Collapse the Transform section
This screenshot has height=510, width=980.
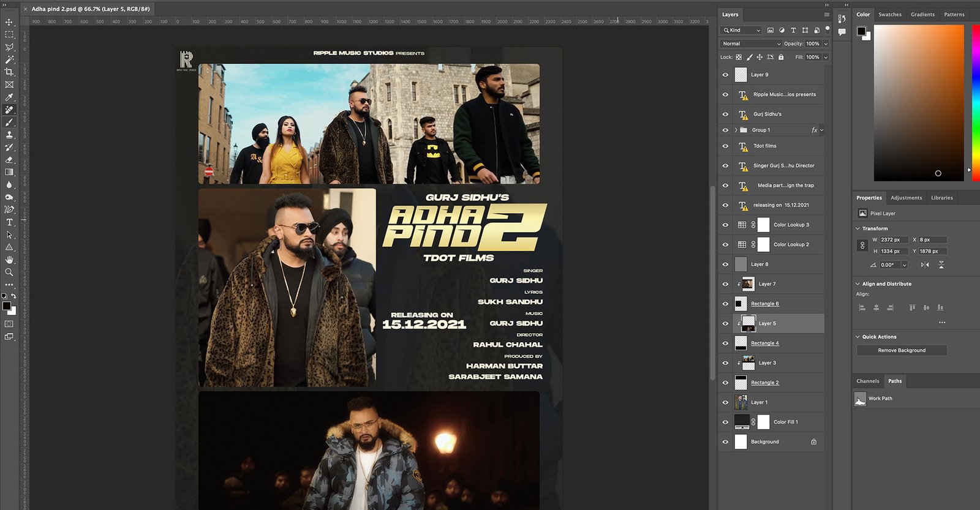point(858,228)
